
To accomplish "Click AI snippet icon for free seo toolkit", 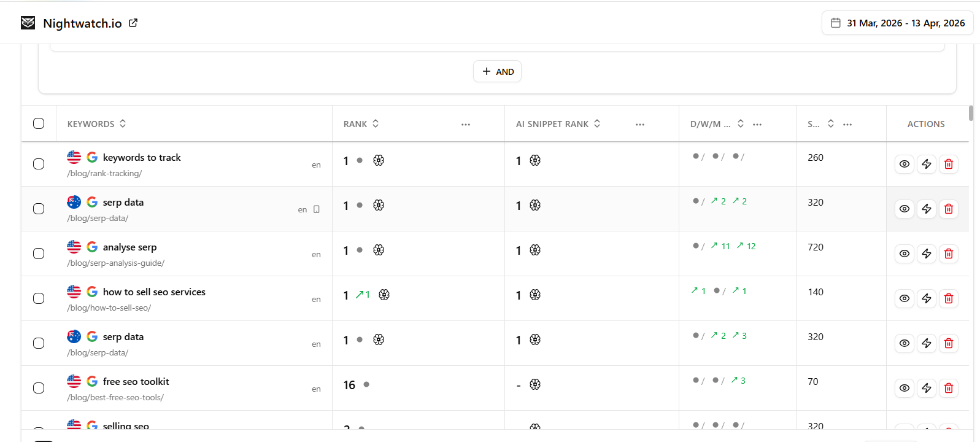I will tap(535, 384).
